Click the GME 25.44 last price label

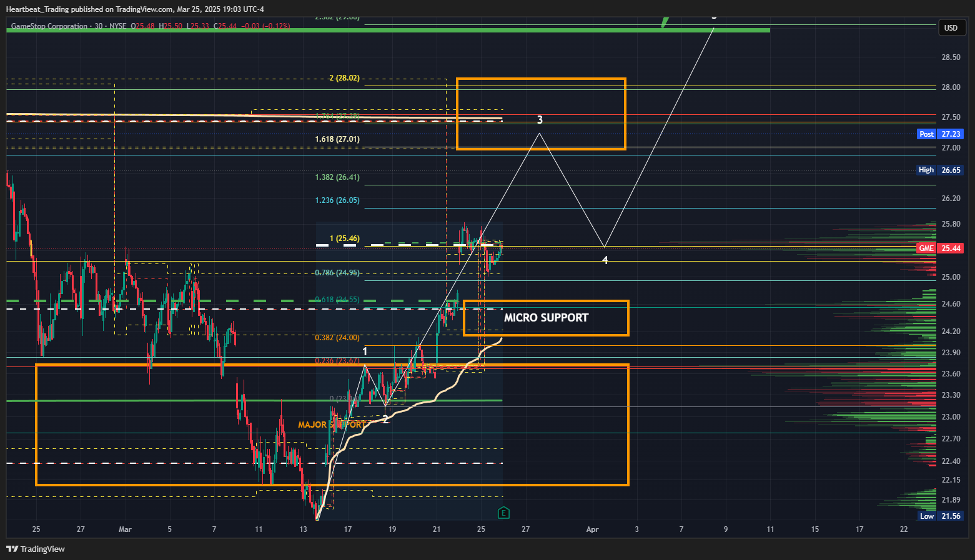pos(940,248)
